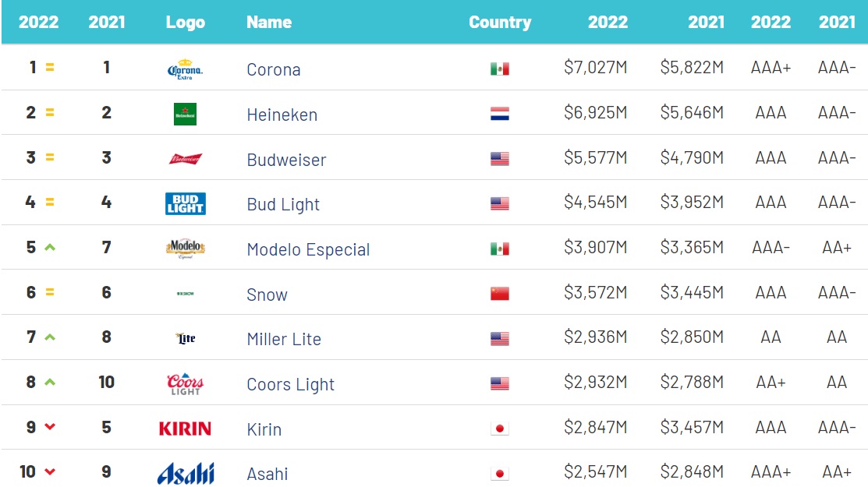This screenshot has width=868, height=487.
Task: Click the Corona Extra logo
Action: pos(185,69)
